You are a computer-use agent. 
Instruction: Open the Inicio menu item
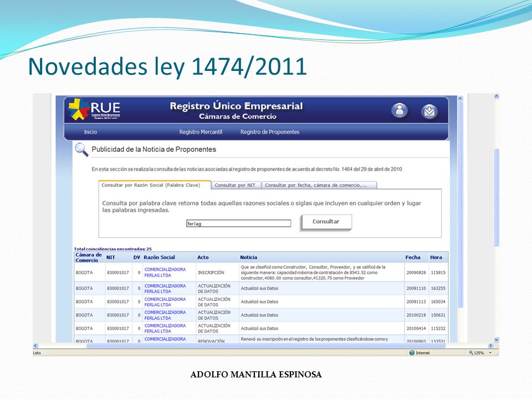(90, 132)
